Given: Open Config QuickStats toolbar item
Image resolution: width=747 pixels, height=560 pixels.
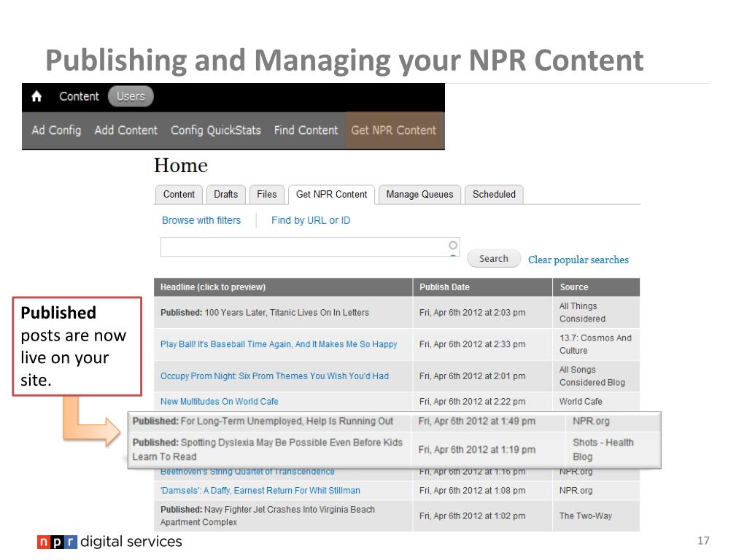Looking at the screenshot, I should [216, 131].
